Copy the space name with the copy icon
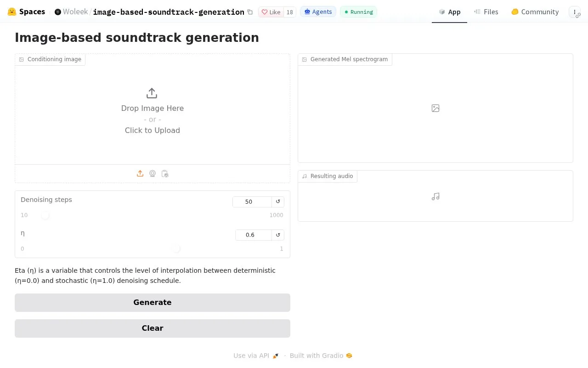Image resolution: width=588 pixels, height=368 pixels. (250, 12)
